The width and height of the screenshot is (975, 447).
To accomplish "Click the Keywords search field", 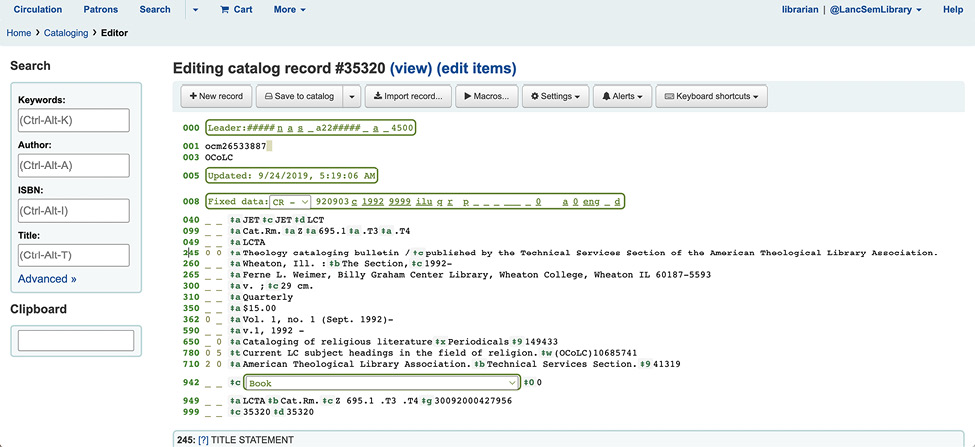I will (74, 120).
